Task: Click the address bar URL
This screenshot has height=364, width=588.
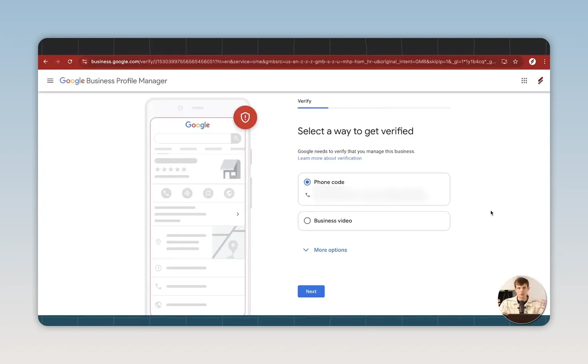Action: (293, 62)
